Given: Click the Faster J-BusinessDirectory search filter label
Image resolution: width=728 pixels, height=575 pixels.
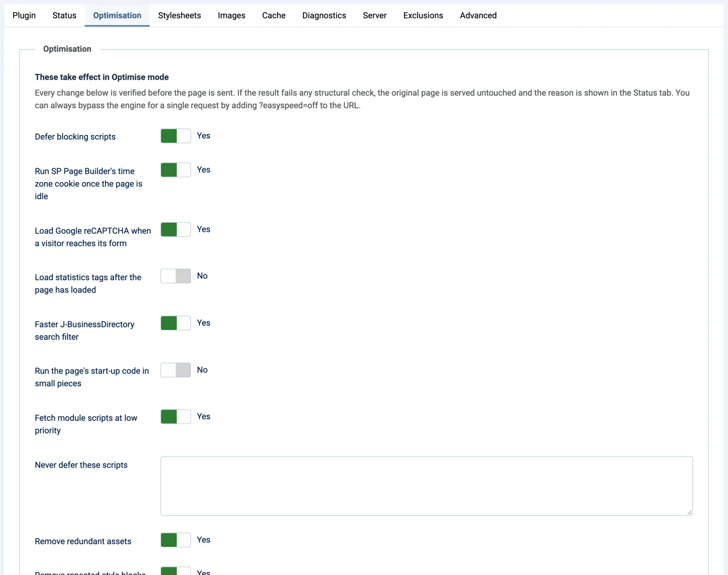Looking at the screenshot, I should (85, 331).
